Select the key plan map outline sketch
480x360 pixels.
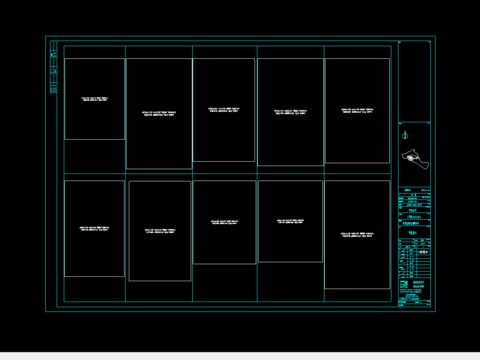tap(415, 159)
